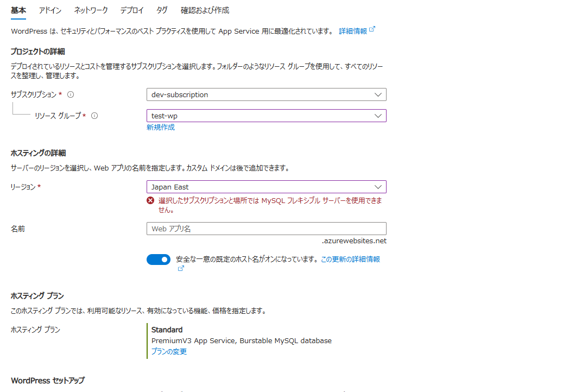Click the external link icon after 詳細情報
Image resolution: width=563 pixels, height=392 pixels.
pyautogui.click(x=371, y=29)
